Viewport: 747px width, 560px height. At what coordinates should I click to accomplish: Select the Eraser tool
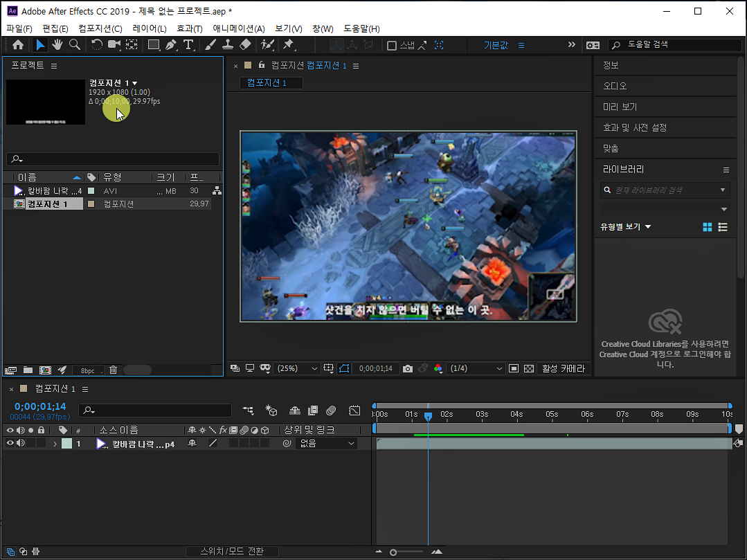click(245, 45)
